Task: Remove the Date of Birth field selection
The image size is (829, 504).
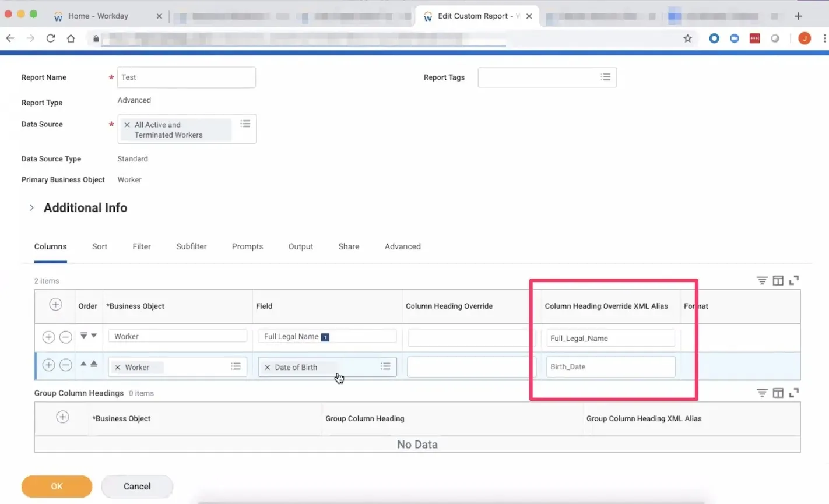Action: pos(268,368)
